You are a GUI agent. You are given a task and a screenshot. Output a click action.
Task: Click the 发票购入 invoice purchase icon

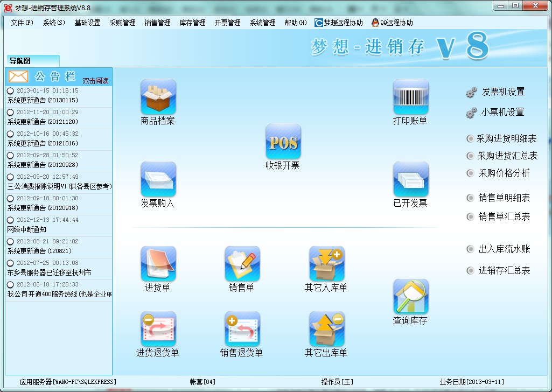158,186
